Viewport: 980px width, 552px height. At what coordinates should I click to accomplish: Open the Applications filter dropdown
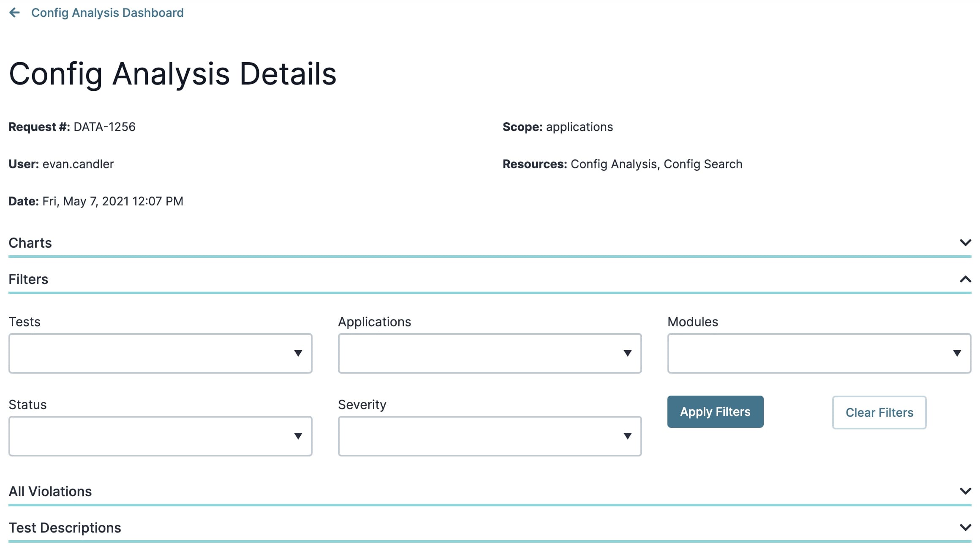click(x=490, y=353)
